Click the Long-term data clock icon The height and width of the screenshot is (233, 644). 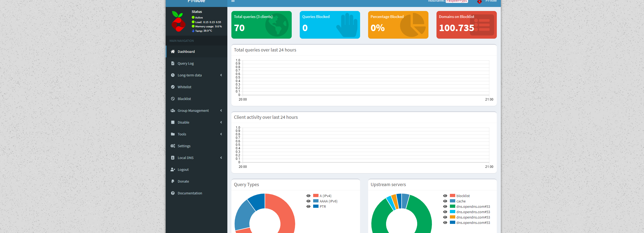(x=173, y=75)
